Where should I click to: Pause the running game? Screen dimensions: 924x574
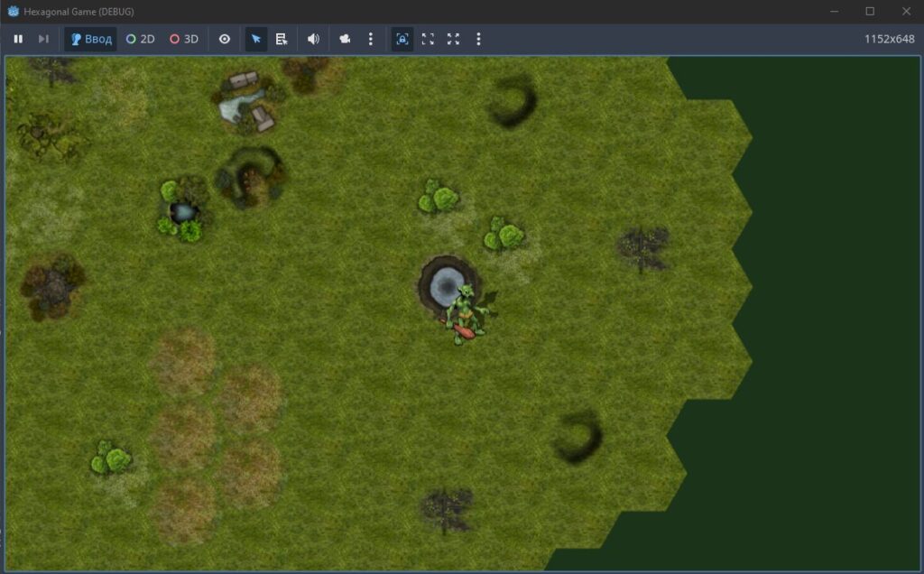(18, 39)
